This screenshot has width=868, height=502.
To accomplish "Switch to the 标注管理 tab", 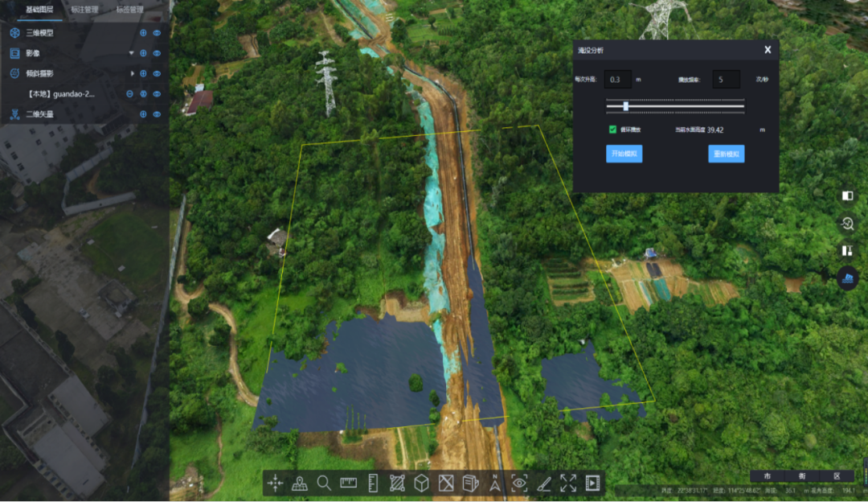I will point(85,10).
